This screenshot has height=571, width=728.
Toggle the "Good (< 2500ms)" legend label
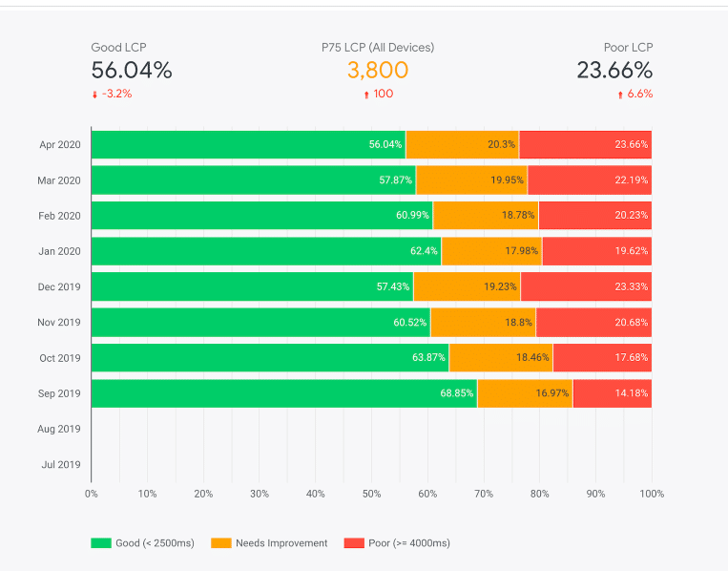(x=155, y=543)
